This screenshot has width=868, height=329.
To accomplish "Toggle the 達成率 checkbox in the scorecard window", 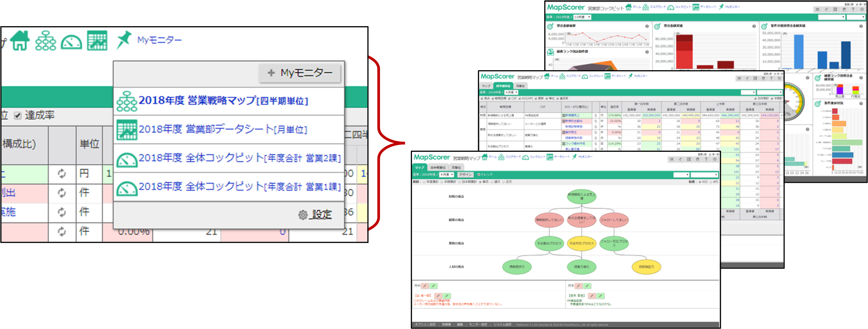I will coord(558,98).
